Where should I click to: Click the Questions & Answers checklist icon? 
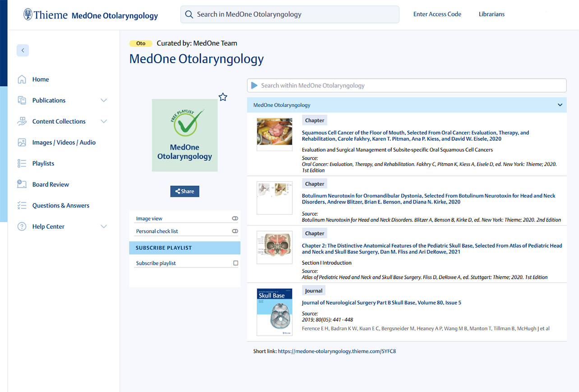point(22,205)
